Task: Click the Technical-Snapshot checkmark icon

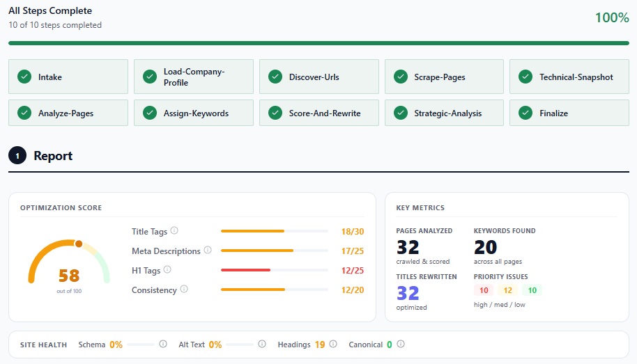Action: [525, 77]
